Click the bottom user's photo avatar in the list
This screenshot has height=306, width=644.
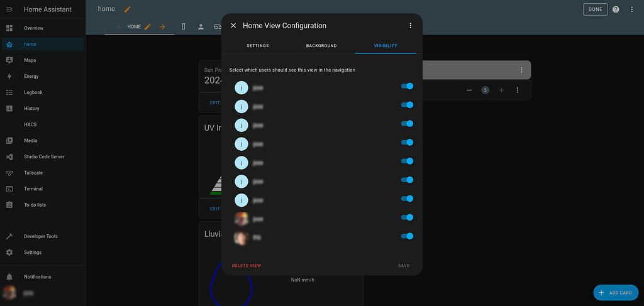pos(241,238)
